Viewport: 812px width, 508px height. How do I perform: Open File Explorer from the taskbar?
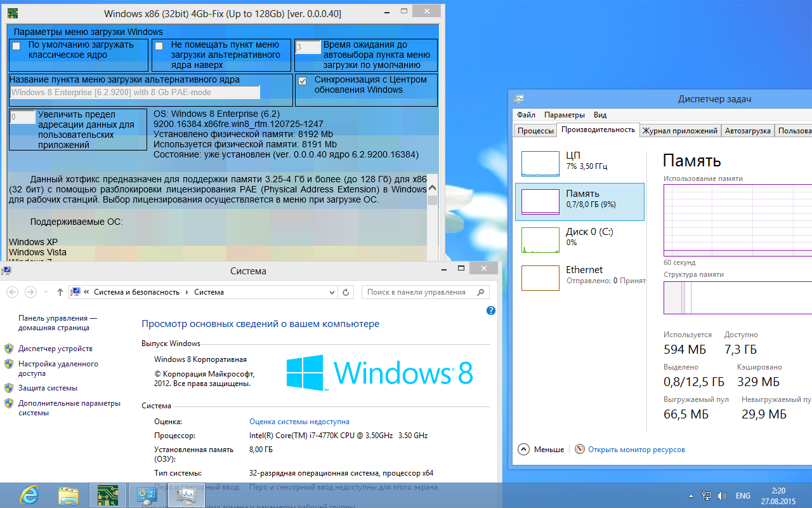(x=68, y=495)
